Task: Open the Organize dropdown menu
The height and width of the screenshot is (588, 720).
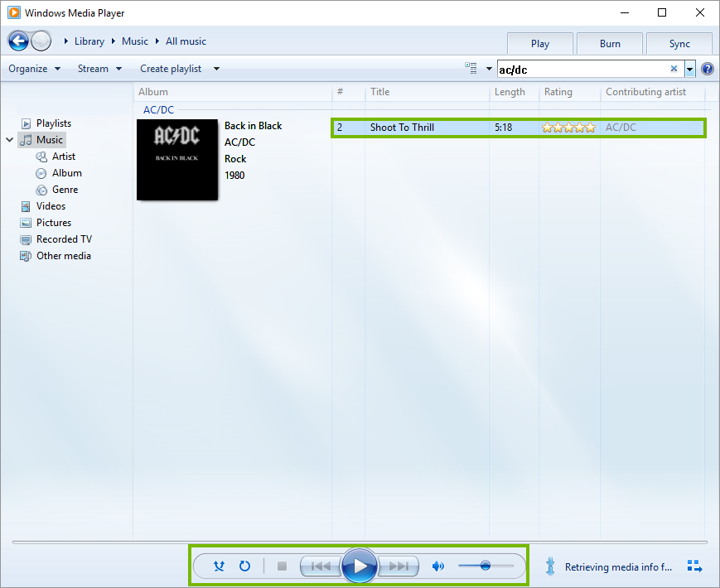Action: [x=33, y=68]
